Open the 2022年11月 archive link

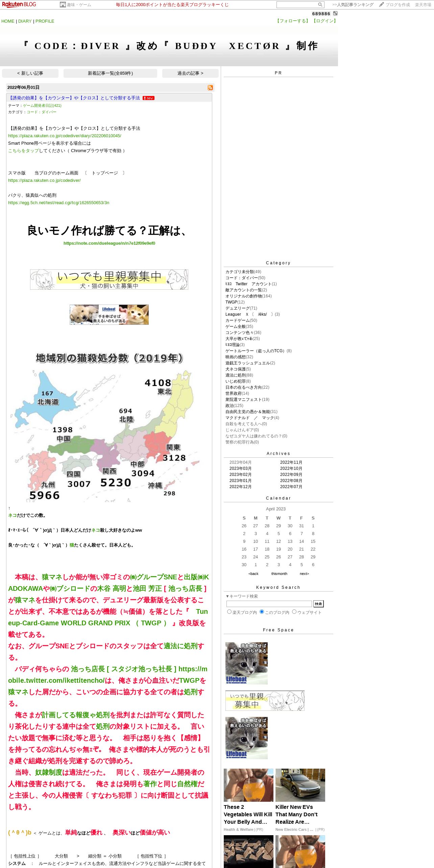291,462
